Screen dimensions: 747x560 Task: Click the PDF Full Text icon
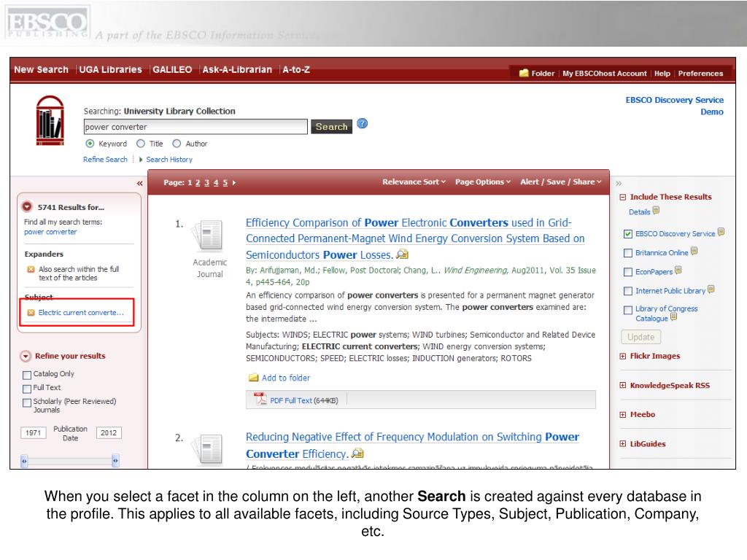[x=260, y=399]
